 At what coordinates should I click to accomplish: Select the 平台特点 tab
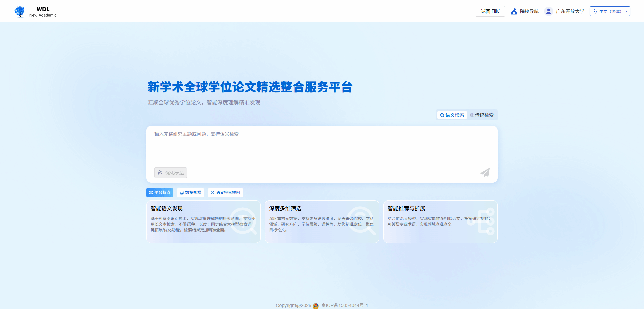160,193
